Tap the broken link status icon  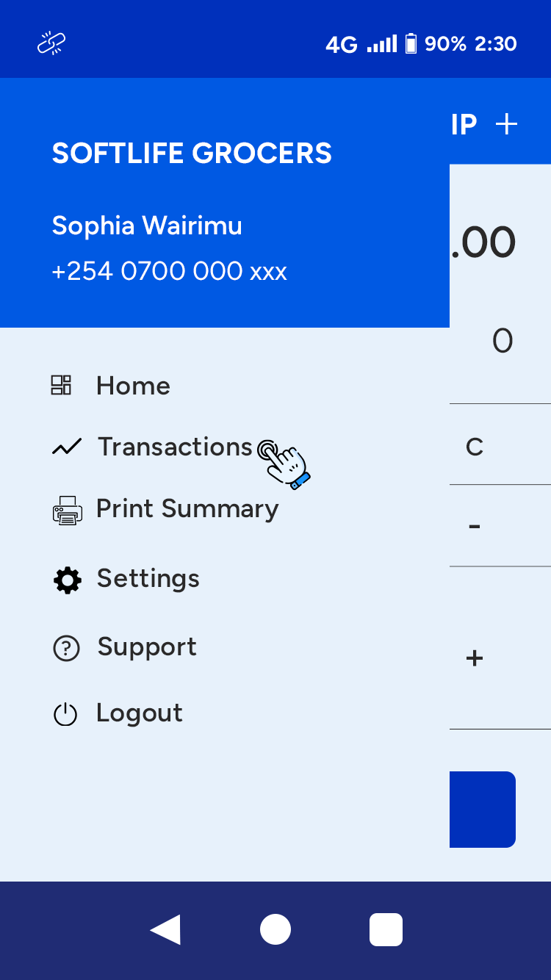(x=51, y=44)
